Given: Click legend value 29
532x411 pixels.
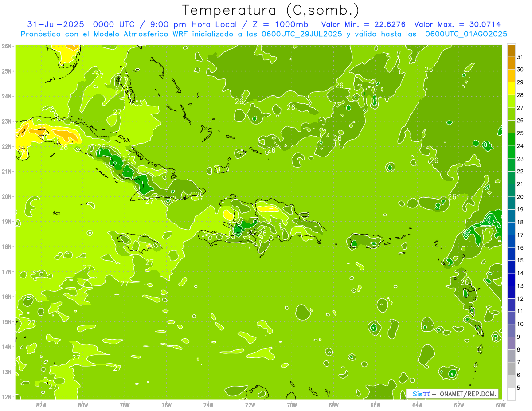Looking at the screenshot, I should click(520, 82).
